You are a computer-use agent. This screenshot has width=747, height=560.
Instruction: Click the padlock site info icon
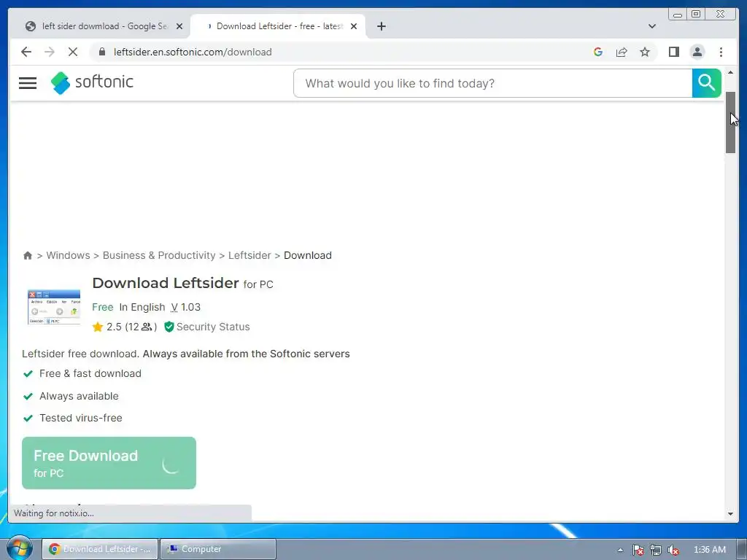pyautogui.click(x=102, y=52)
